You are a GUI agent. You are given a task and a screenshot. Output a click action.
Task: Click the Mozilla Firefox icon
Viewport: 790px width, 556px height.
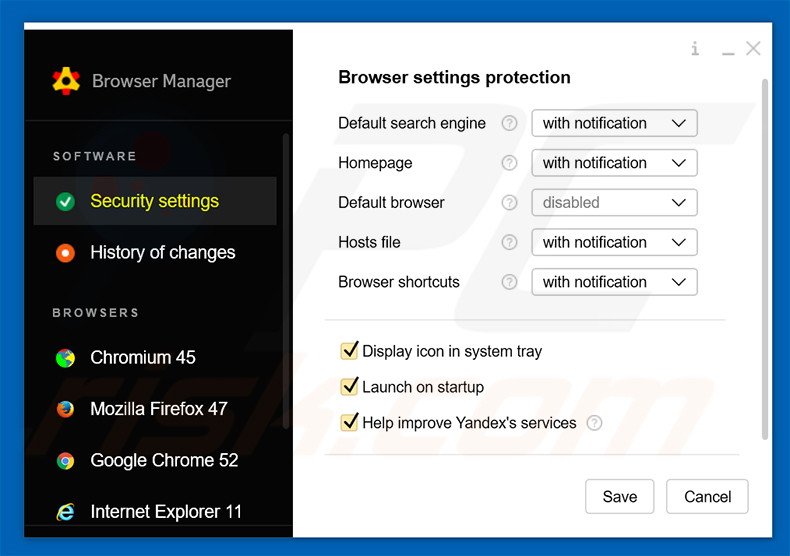click(x=65, y=409)
